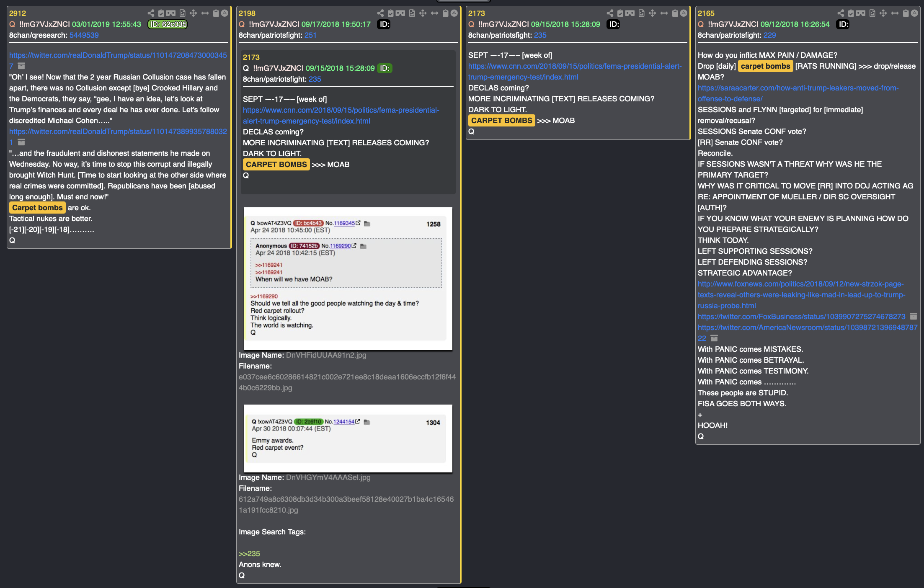
Task: Click highlighted 'CARPET BOMBS' in third column post 2173
Action: [x=501, y=121]
